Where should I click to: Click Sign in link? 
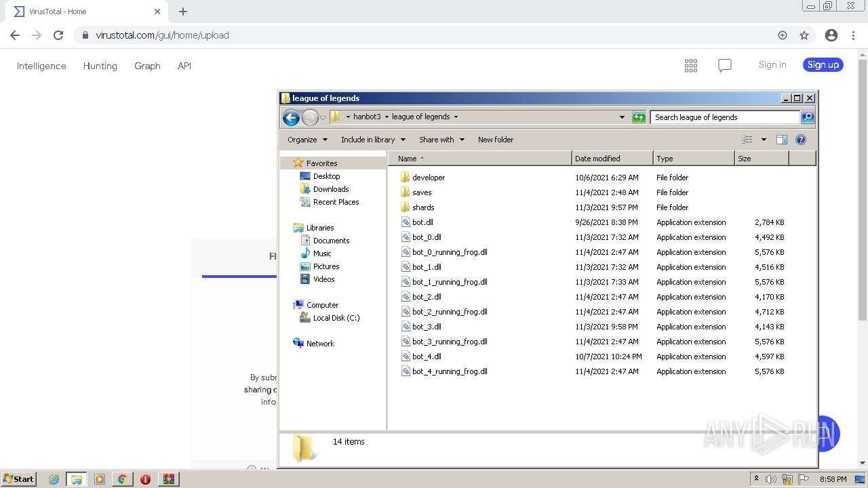coord(772,65)
